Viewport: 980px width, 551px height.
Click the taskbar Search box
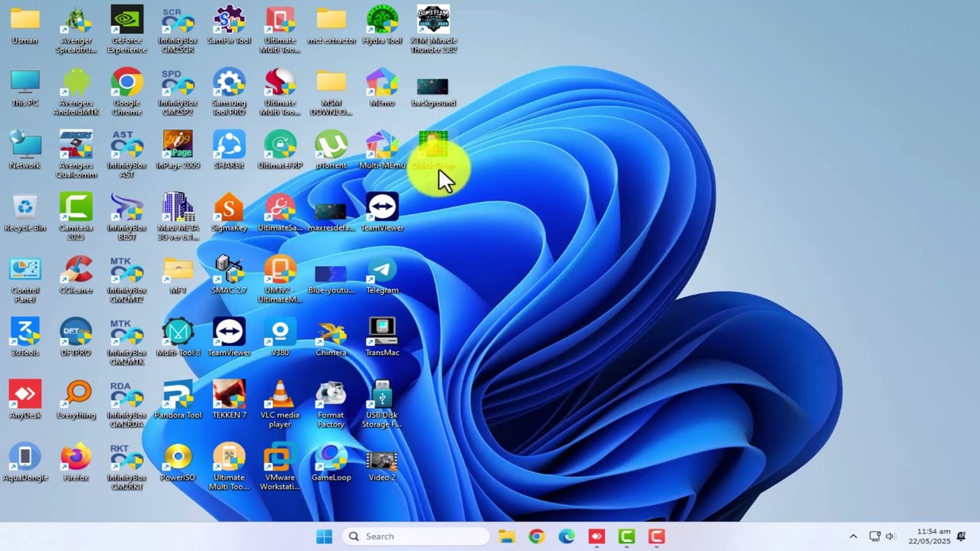click(x=416, y=536)
